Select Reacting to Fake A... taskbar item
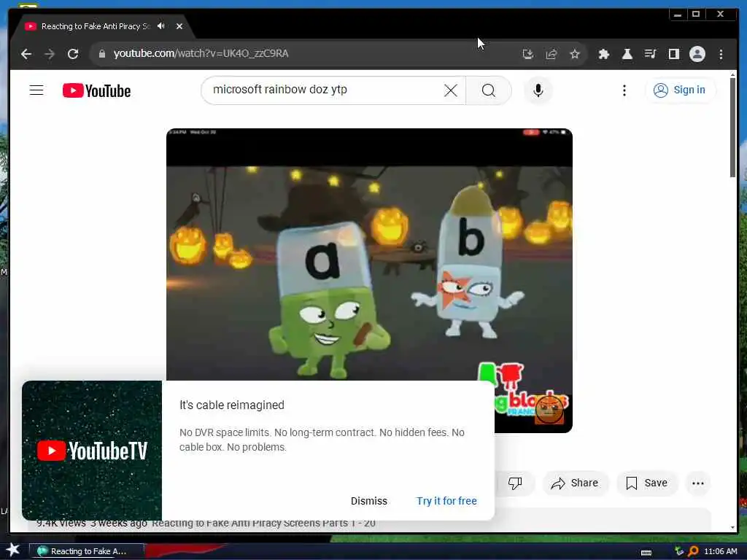This screenshot has width=747, height=560. click(x=87, y=551)
